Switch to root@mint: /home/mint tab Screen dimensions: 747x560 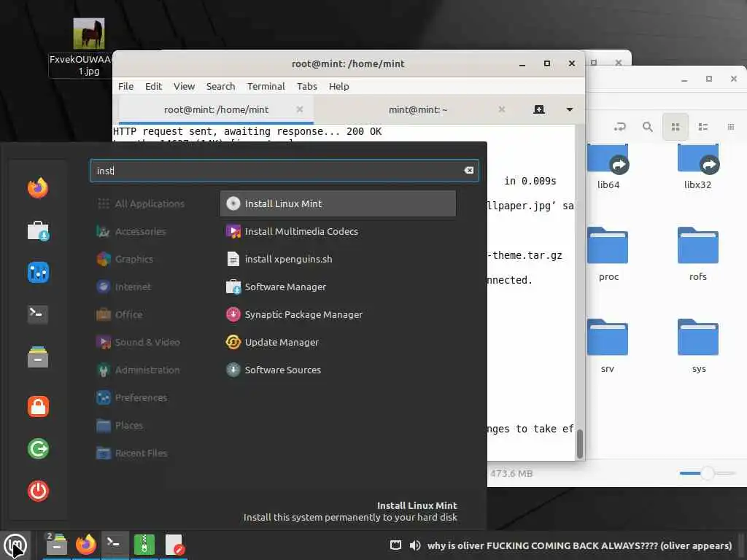(216, 109)
